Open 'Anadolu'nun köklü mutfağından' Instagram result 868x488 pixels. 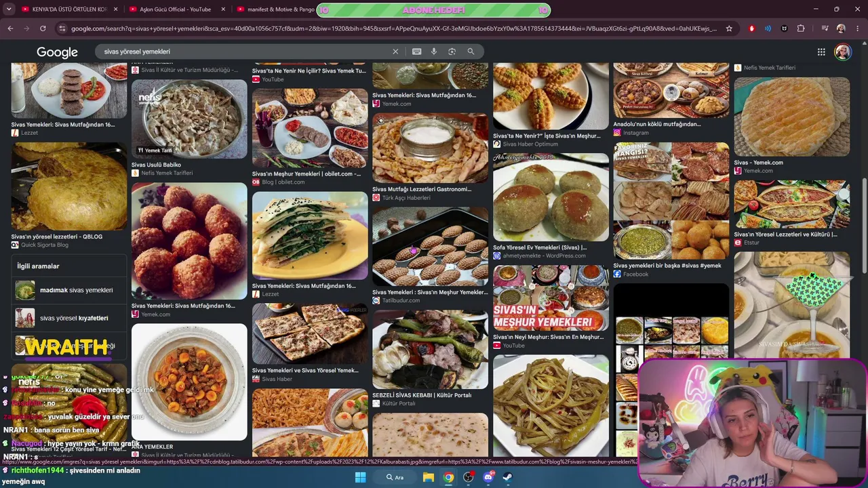click(657, 124)
